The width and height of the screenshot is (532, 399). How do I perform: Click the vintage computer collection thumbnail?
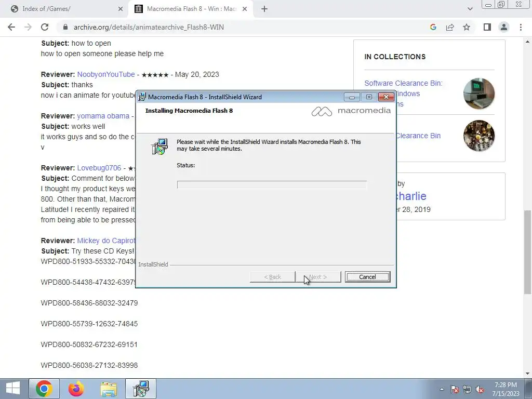[478, 94]
